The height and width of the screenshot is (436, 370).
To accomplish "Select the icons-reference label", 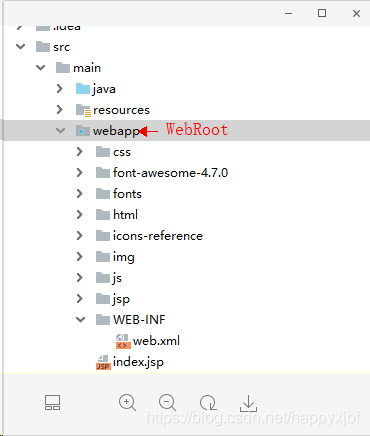I will (x=158, y=236).
